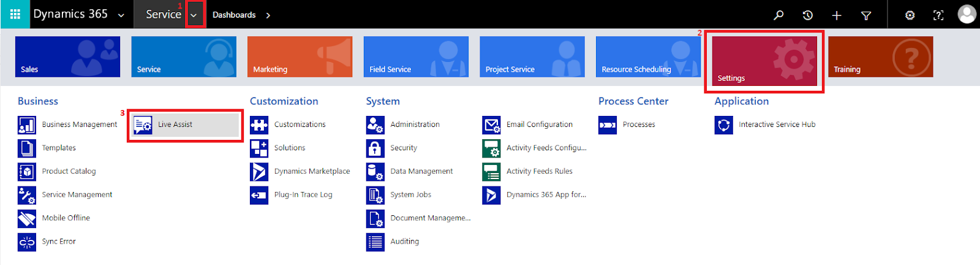Viewport: 980px width, 265px height.
Task: Click the search magnifier icon
Action: 778,15
